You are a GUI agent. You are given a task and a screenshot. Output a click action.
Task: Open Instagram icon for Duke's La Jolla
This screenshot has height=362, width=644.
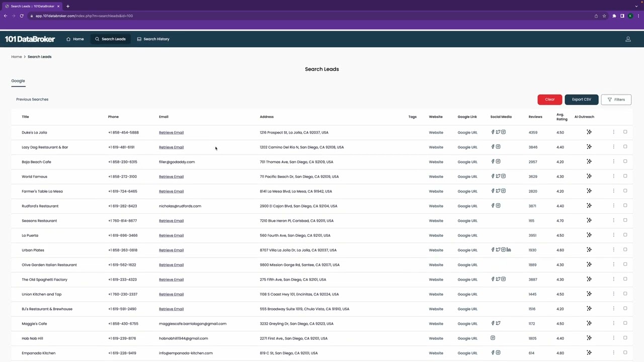(x=503, y=132)
